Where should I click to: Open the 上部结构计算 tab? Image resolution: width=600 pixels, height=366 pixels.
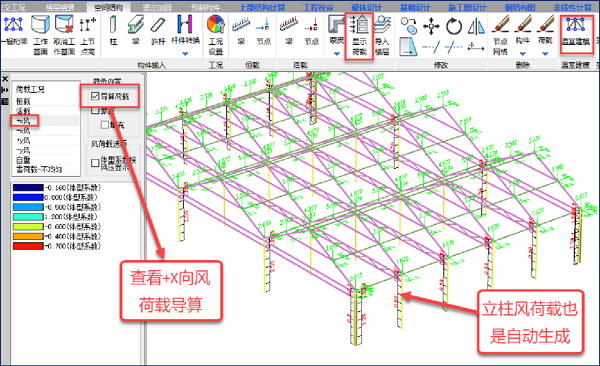click(262, 7)
